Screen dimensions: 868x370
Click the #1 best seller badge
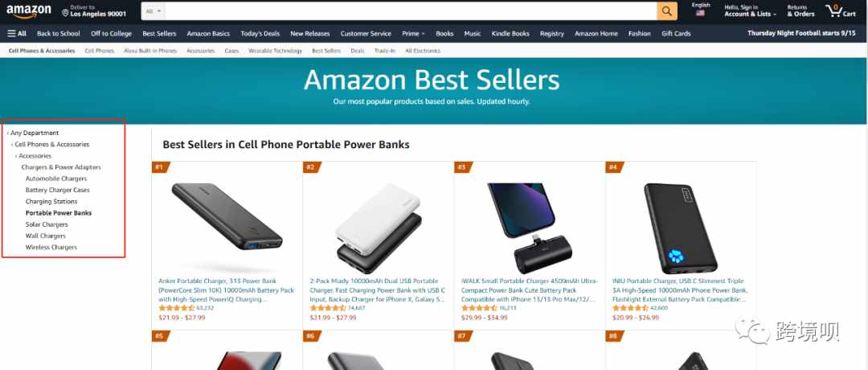tap(159, 166)
